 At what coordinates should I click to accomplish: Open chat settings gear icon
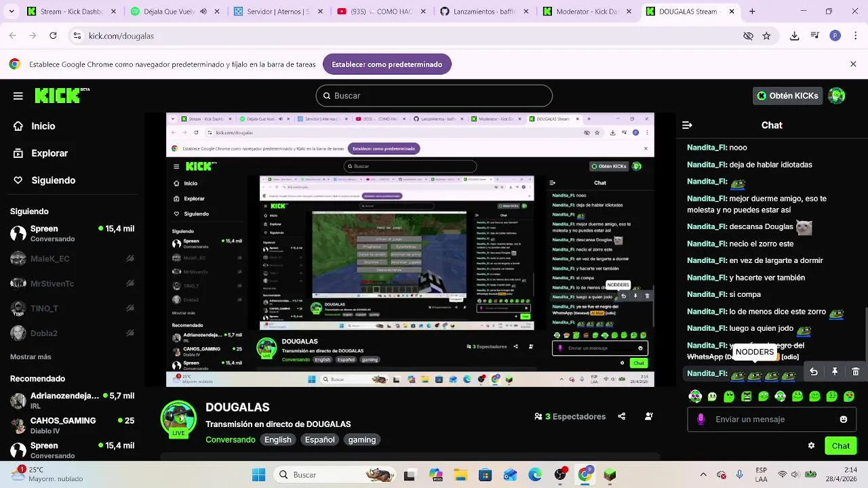pyautogui.click(x=811, y=445)
